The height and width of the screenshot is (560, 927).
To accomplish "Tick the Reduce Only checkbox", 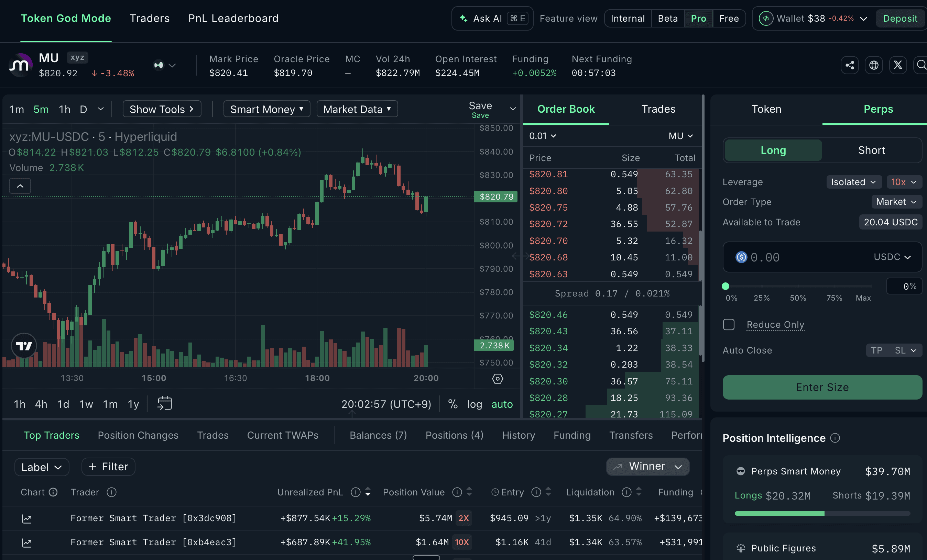I will click(729, 324).
